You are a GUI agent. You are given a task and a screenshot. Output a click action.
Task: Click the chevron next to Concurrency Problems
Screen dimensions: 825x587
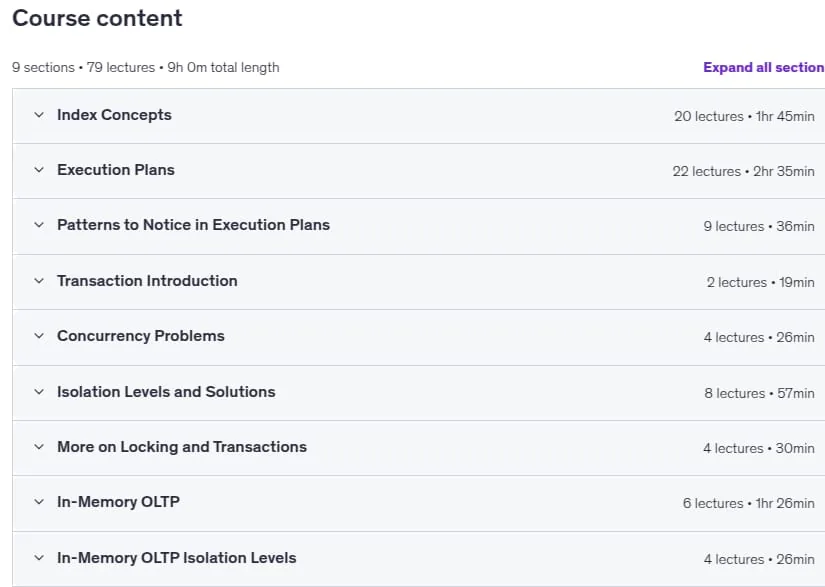[x=39, y=336]
